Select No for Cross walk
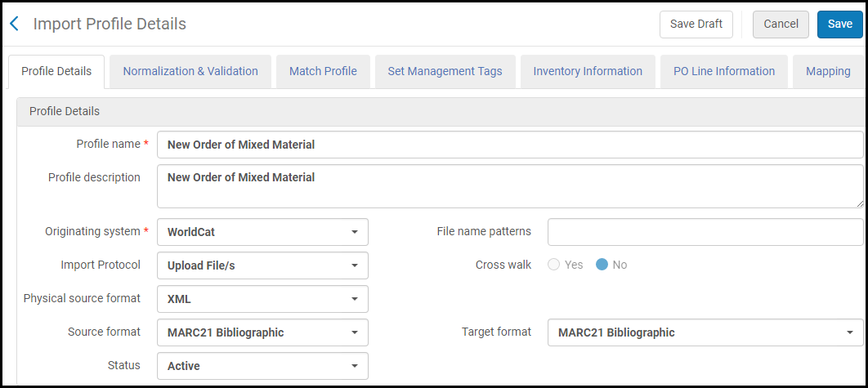 602,265
